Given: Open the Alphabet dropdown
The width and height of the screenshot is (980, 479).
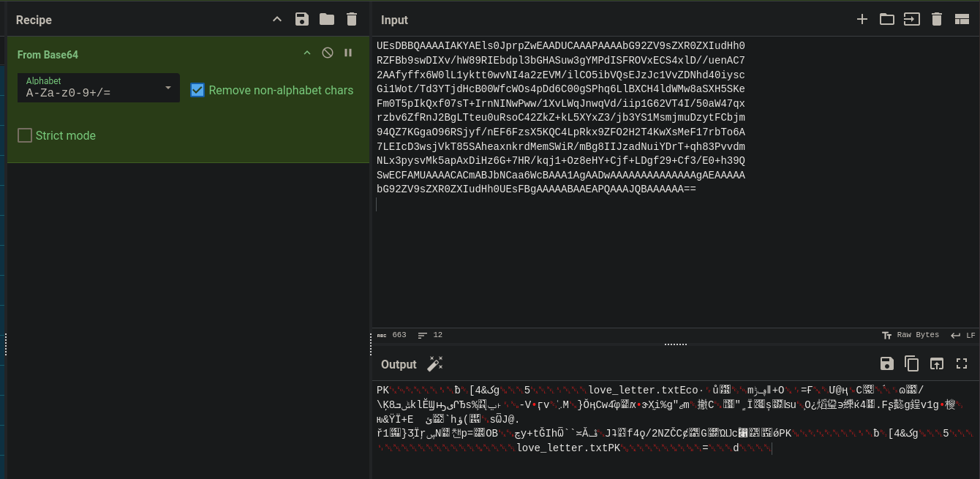Looking at the screenshot, I should click(99, 88).
